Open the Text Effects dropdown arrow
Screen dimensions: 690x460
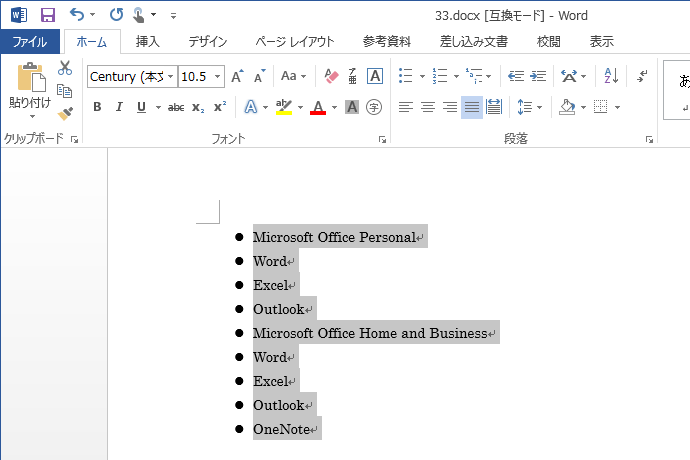coord(265,107)
